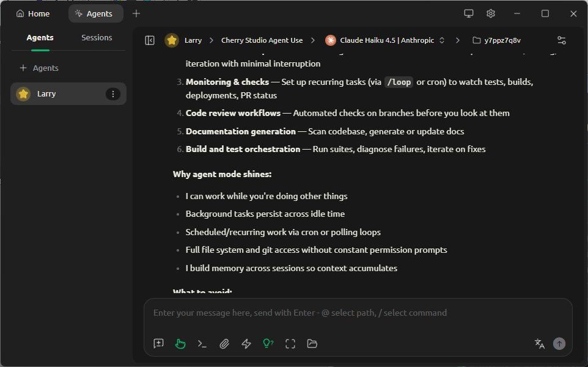Open the folder icon in input toolbar
The height and width of the screenshot is (367, 588).
pos(312,343)
